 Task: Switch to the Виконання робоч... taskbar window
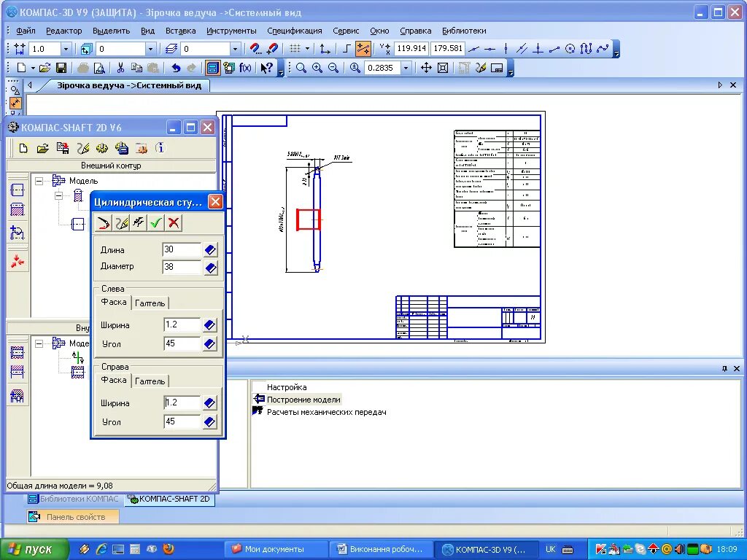click(381, 549)
